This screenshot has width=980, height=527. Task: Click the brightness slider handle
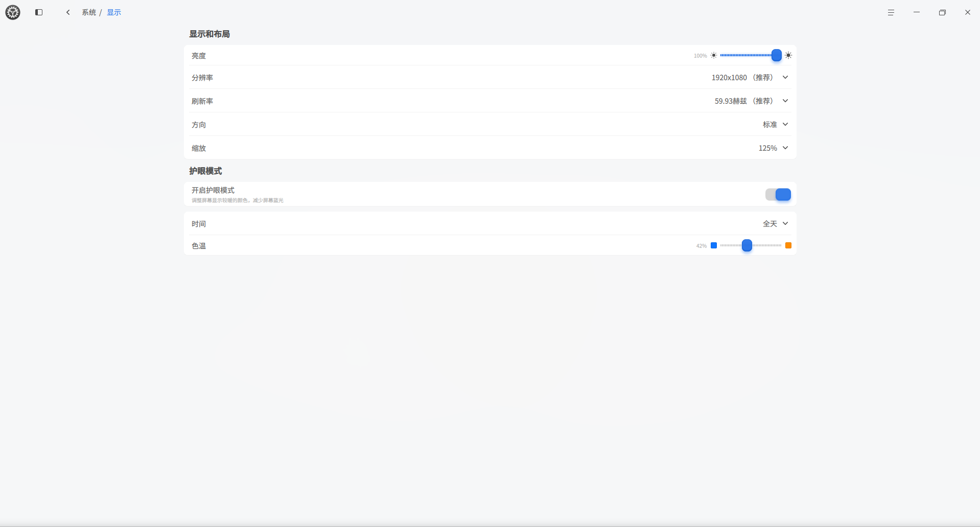pos(776,55)
